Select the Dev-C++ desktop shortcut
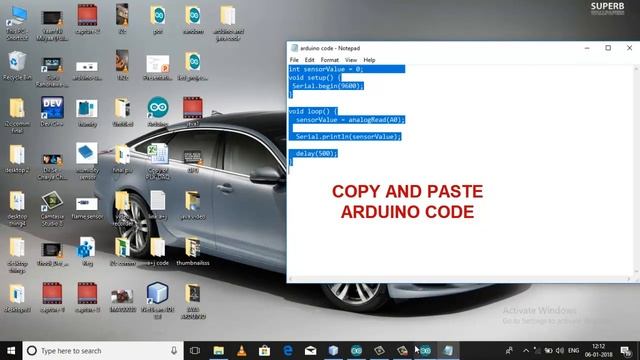The image size is (640, 360). (52, 111)
